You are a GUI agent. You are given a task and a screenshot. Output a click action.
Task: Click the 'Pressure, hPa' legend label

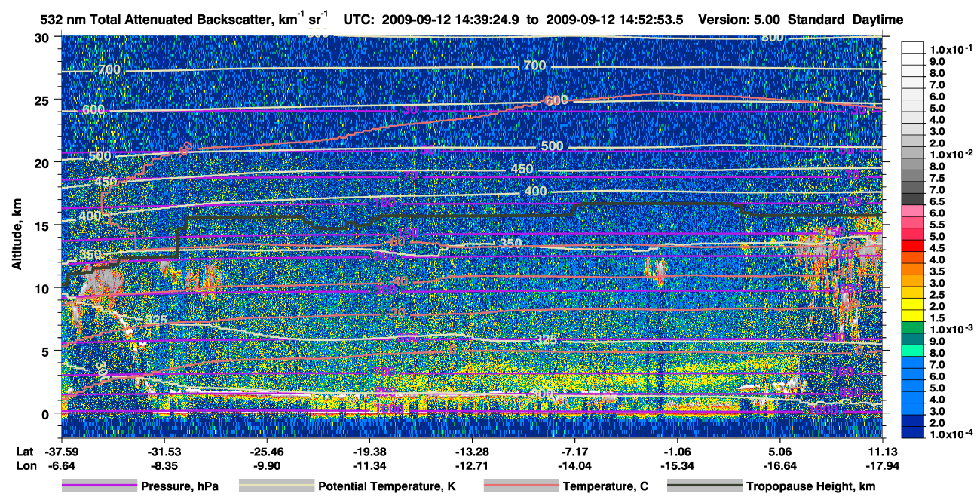pyautogui.click(x=179, y=487)
